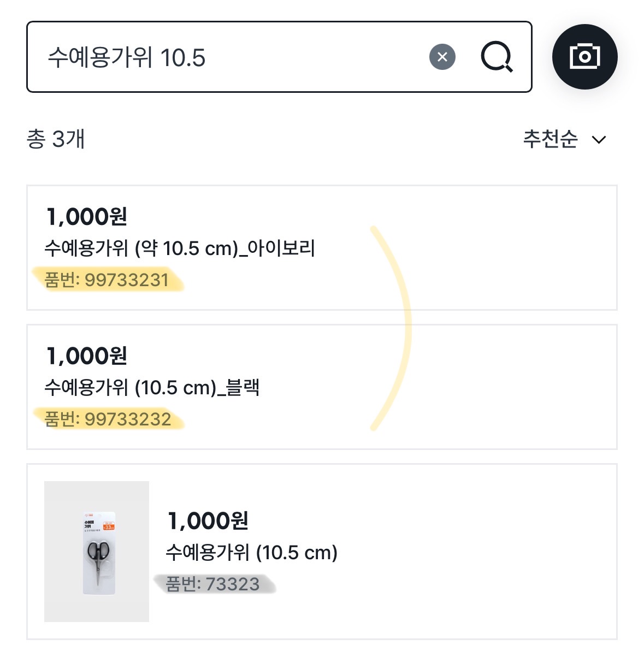Viewport: 644px width, 669px height.
Task: Tap the 1,000원 price of the black scissors
Action: pyautogui.click(x=87, y=356)
